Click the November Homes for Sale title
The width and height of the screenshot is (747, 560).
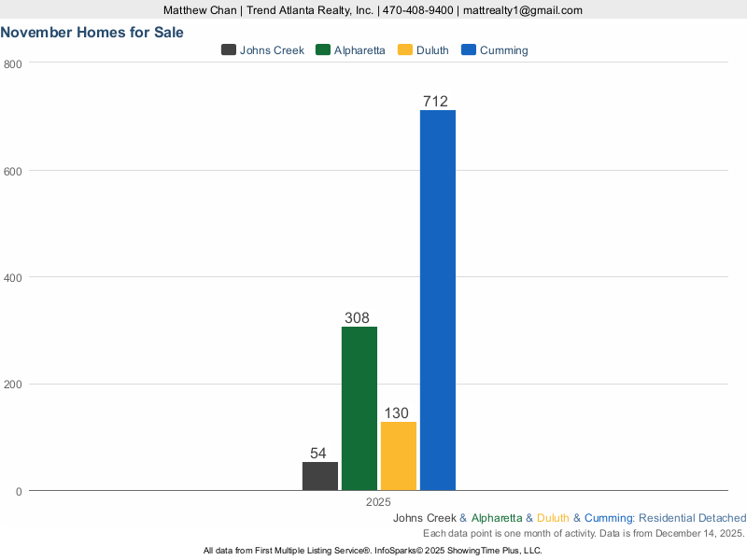click(92, 32)
